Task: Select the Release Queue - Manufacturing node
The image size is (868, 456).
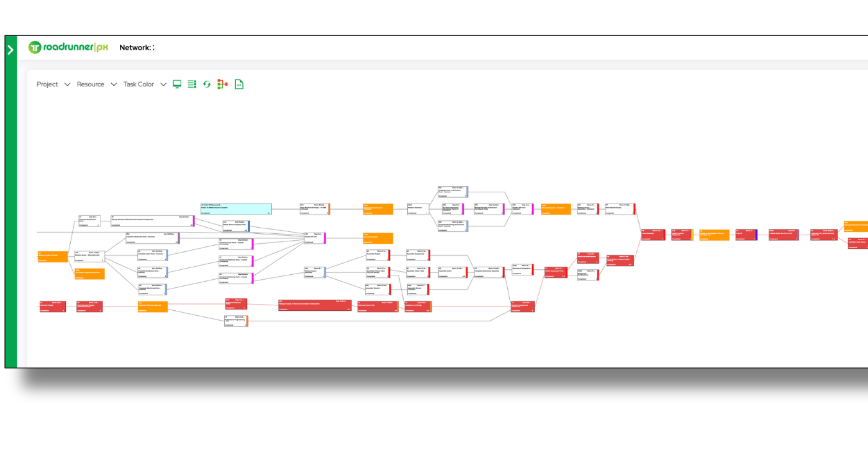Action: coord(89,257)
